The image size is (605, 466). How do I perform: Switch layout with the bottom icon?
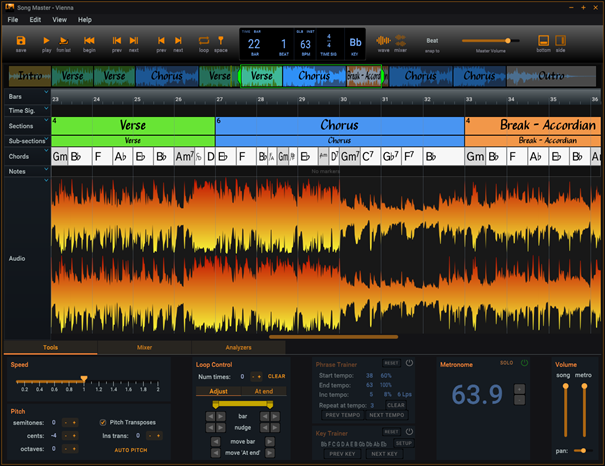pyautogui.click(x=543, y=40)
